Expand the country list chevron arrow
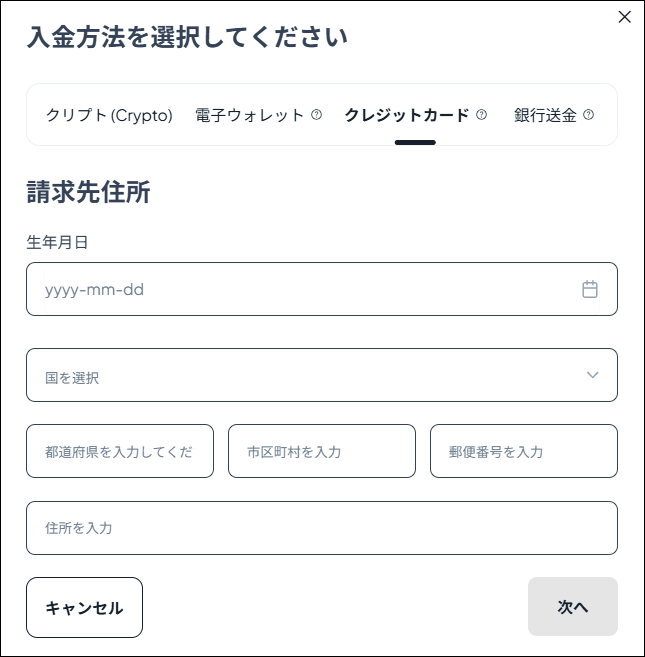Screen dimensions: 645x657 pyautogui.click(x=592, y=375)
